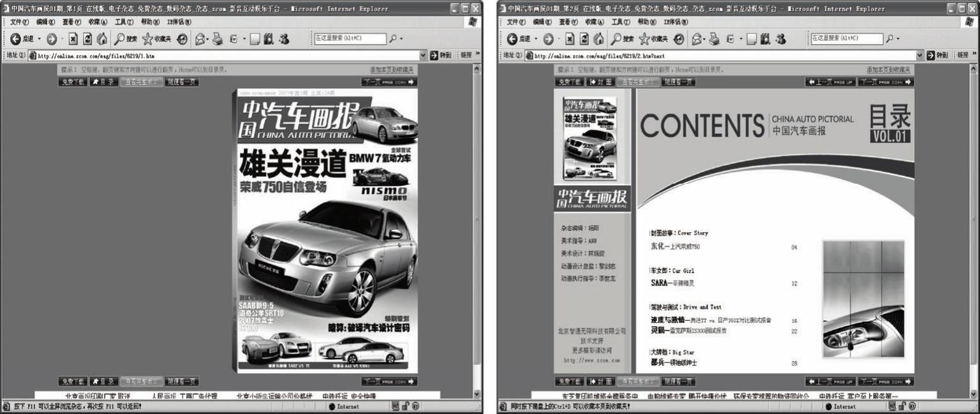This screenshot has height=414, width=980.
Task: Click the 转到 Go button in left window
Action: pyautogui.click(x=441, y=55)
